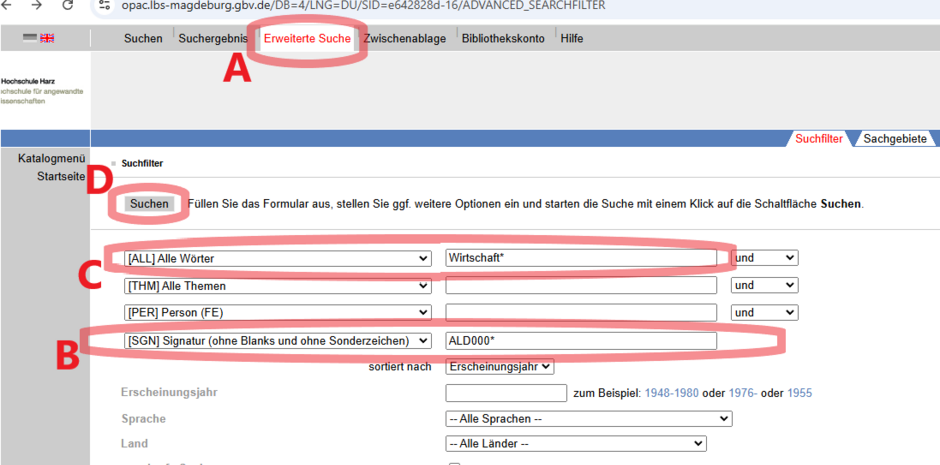Click the Erscheinungsjahr label text
940x465 pixels.
[169, 392]
